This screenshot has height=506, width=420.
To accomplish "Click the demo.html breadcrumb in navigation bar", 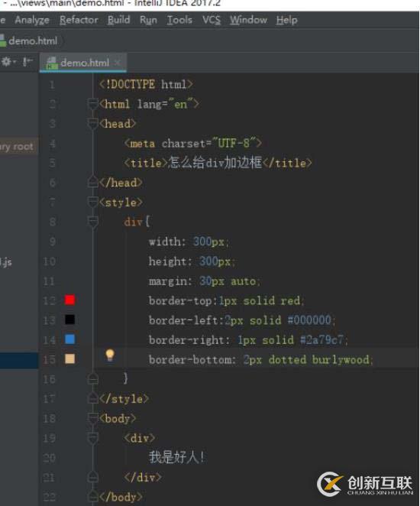I will (x=33, y=41).
